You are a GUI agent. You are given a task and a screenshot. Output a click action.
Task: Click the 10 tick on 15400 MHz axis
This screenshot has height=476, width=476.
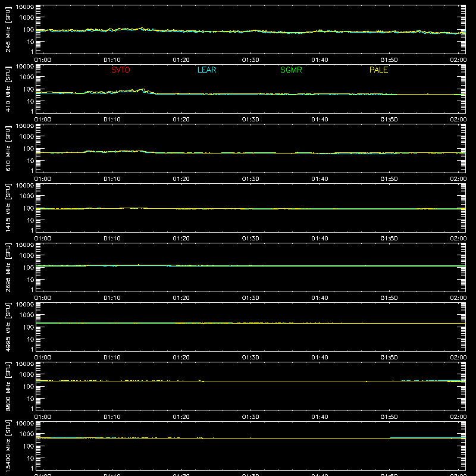tap(30, 458)
